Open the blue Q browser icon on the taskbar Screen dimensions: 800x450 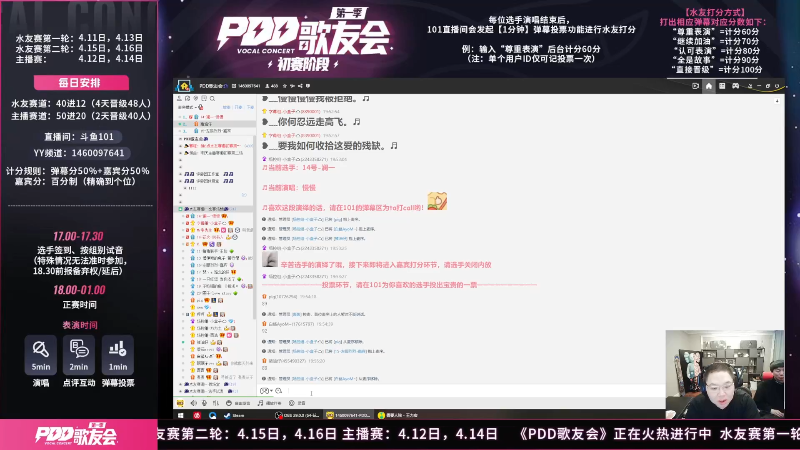pyautogui.click(x=213, y=415)
